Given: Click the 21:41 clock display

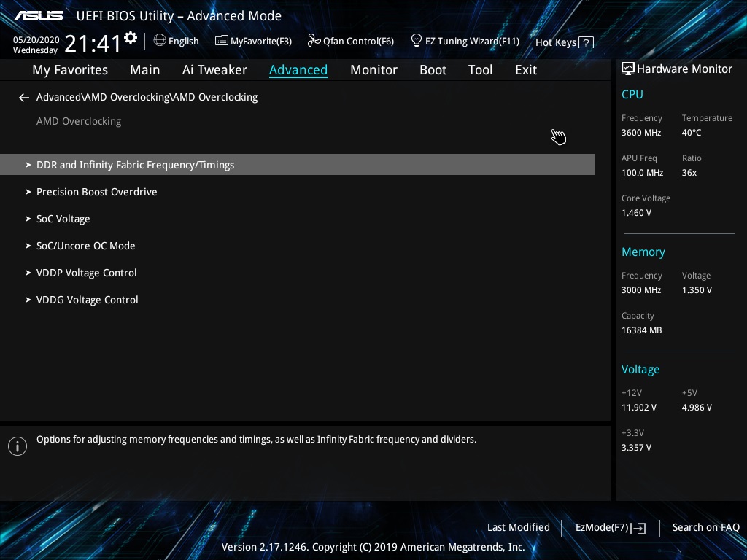Looking at the screenshot, I should tap(93, 44).
